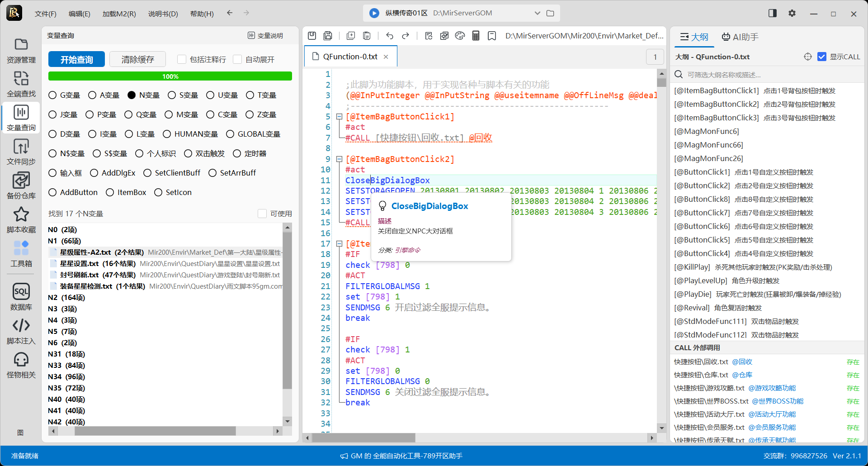The image size is (868, 466).
Task: Open 资源管理 in the left sidebar
Action: coord(21,51)
